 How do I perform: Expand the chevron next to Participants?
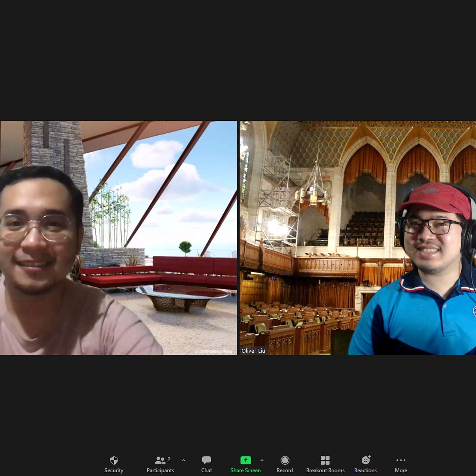pos(184,460)
